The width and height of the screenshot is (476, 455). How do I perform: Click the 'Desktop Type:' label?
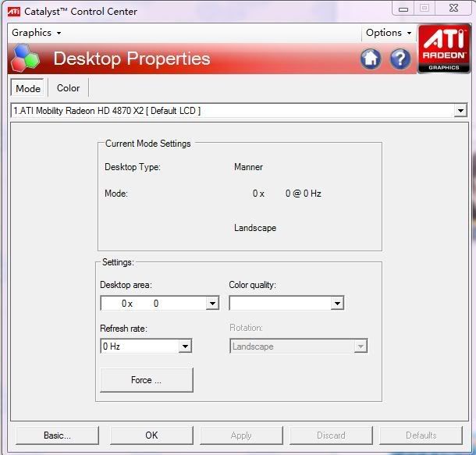click(x=133, y=167)
